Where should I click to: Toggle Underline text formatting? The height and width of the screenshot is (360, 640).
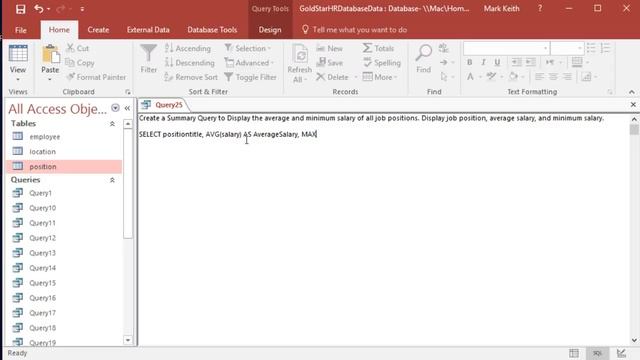coord(497,62)
